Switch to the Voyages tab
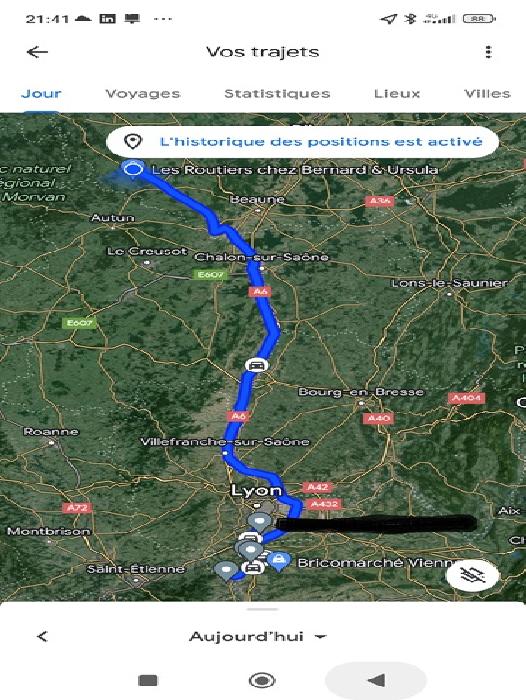This screenshot has height=700, width=526. [x=142, y=94]
